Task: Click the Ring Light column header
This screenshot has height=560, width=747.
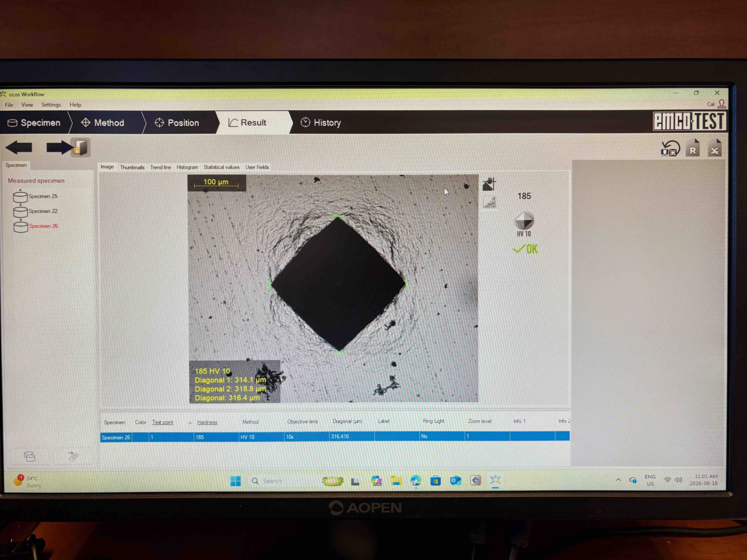Action: (x=434, y=421)
